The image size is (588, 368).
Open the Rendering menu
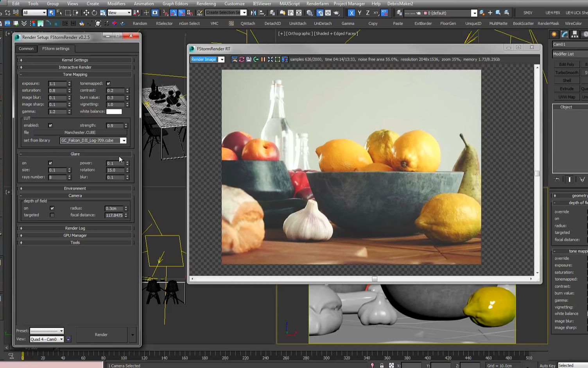coord(206,4)
